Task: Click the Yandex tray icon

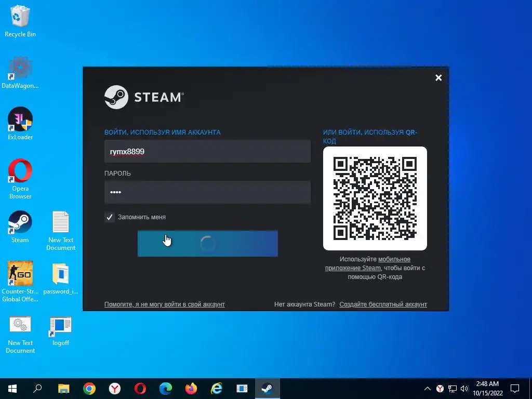Action: pos(440,389)
